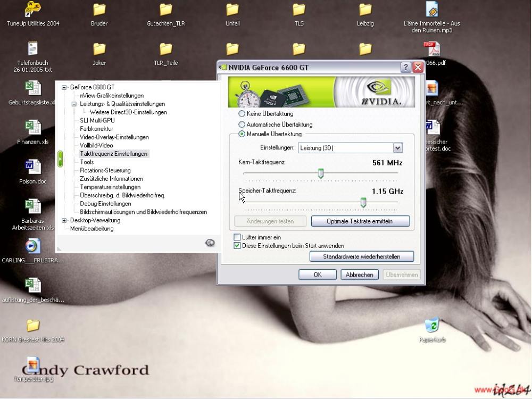Open Rotations-Steuerung in the tree
Viewport: 532px width, 399px height.
[105, 170]
